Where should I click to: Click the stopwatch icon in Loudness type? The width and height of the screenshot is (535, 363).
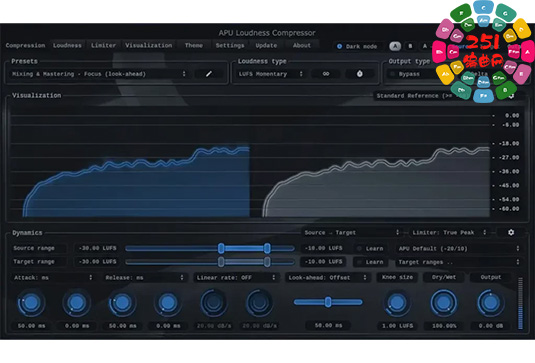tap(360, 74)
